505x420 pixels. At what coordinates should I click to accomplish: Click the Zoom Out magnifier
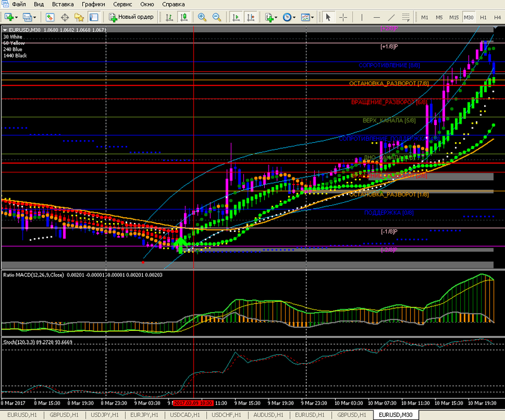pyautogui.click(x=217, y=17)
